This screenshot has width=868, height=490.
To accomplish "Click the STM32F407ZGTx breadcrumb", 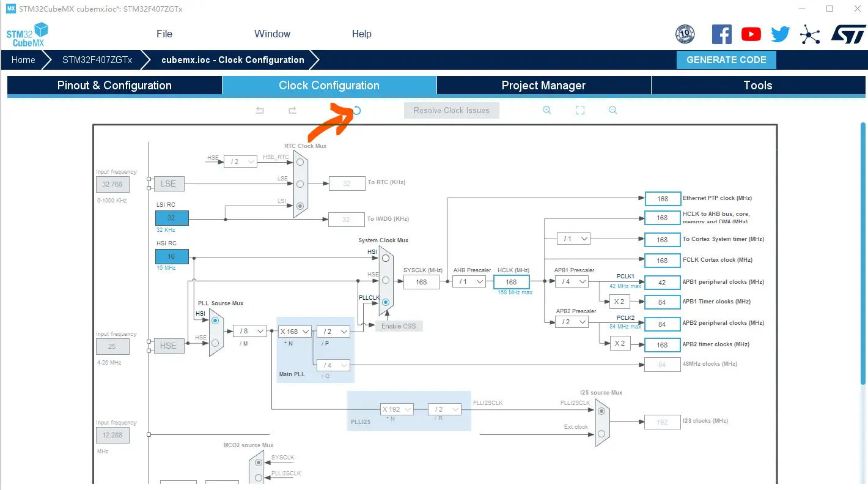I will [x=98, y=60].
